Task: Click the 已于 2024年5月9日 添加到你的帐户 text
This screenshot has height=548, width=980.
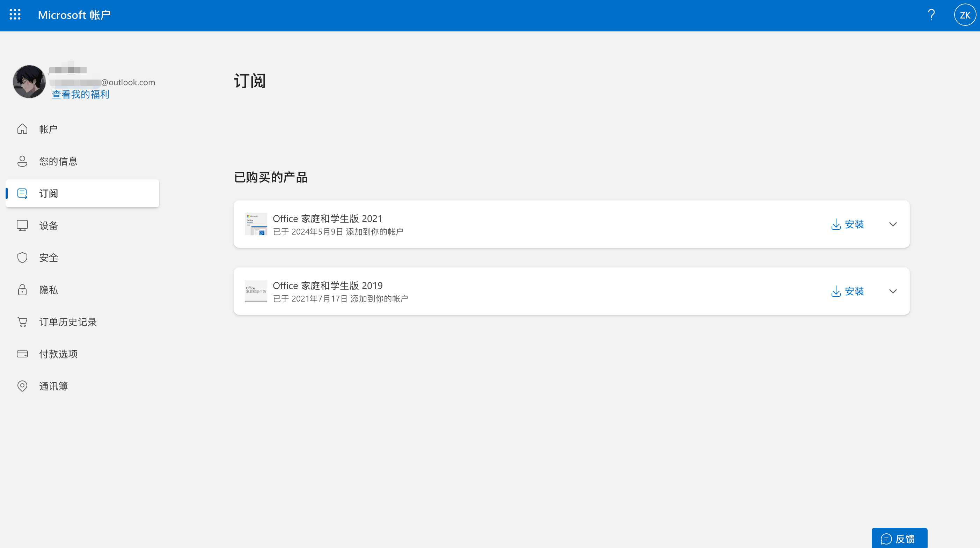Action: (338, 232)
